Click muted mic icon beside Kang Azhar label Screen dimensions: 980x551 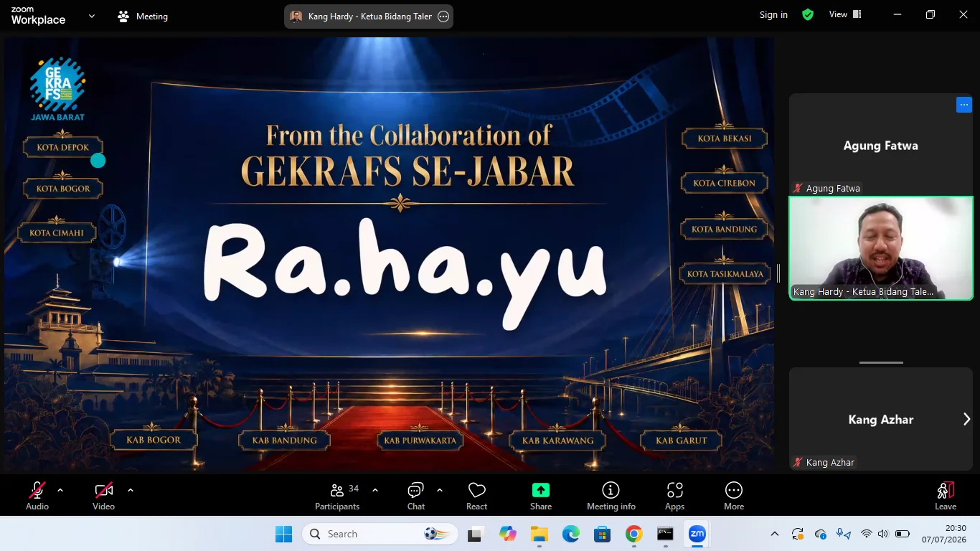(798, 462)
